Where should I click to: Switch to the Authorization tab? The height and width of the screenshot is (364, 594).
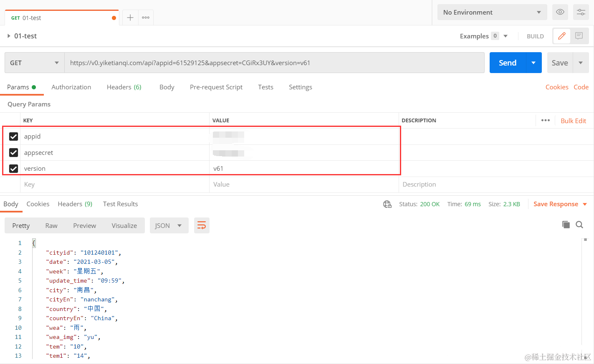pos(71,87)
